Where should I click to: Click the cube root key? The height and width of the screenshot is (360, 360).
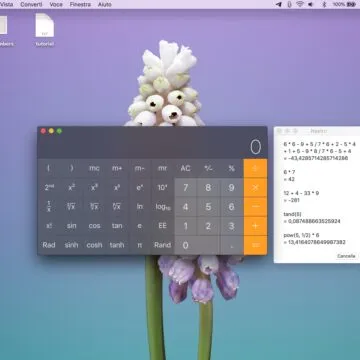click(x=94, y=207)
